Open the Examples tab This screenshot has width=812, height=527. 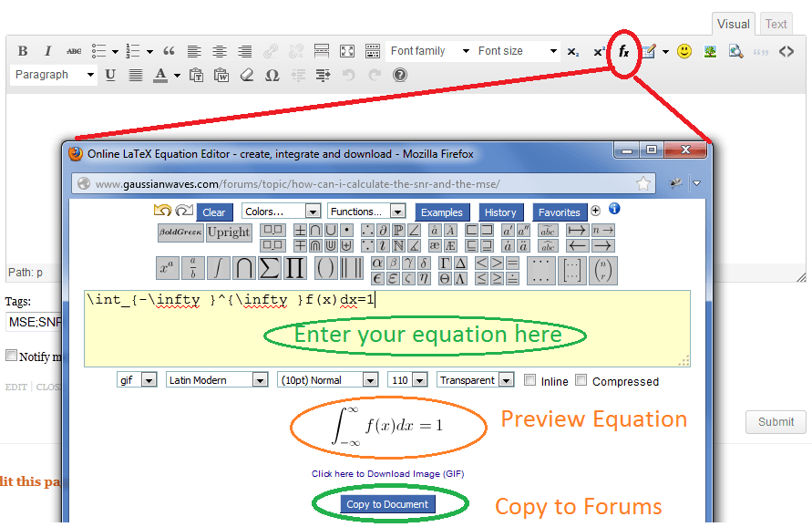442,212
